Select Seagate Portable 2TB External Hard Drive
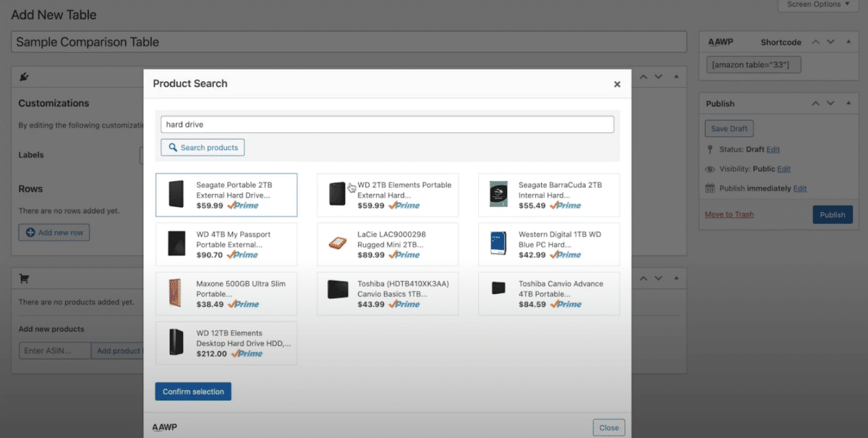868x438 pixels. click(226, 195)
